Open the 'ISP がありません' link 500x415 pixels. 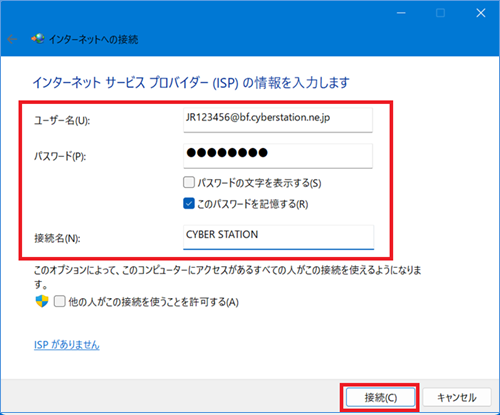[67, 345]
